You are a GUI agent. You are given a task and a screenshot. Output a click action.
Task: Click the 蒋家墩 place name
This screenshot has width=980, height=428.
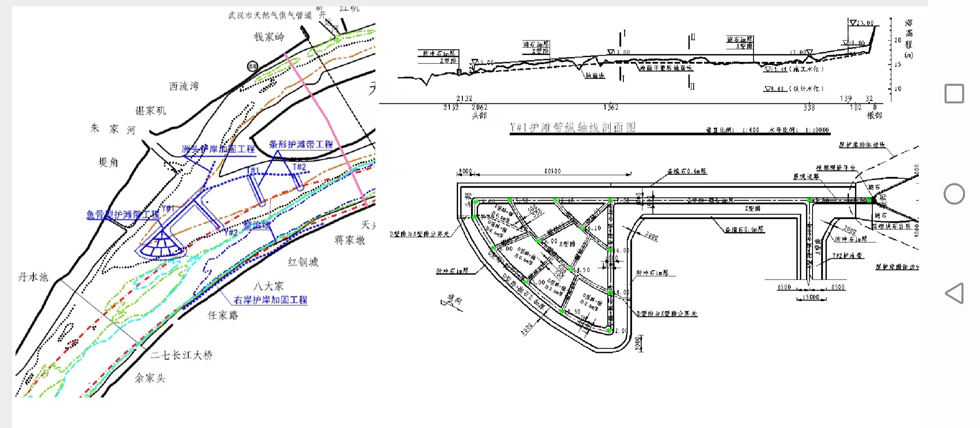pos(350,240)
